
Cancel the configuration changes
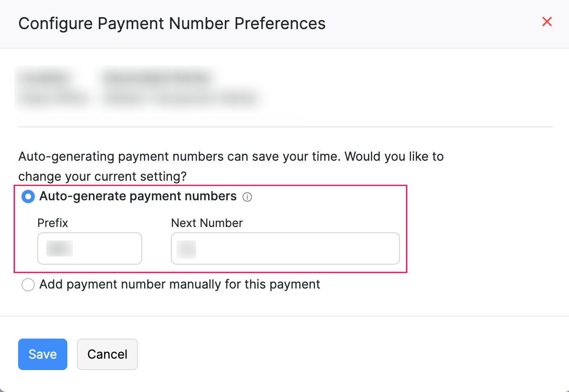pyautogui.click(x=107, y=354)
